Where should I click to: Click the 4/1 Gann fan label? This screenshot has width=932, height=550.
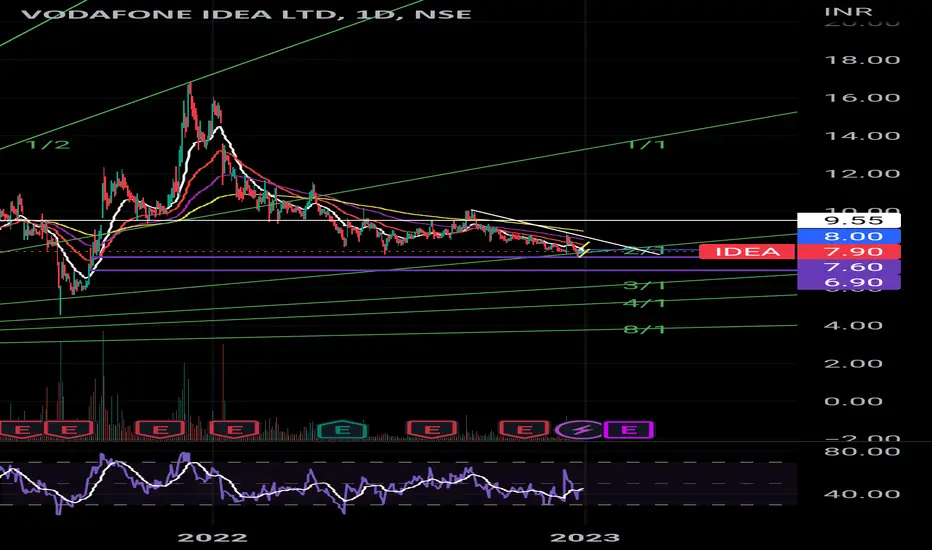tap(644, 303)
